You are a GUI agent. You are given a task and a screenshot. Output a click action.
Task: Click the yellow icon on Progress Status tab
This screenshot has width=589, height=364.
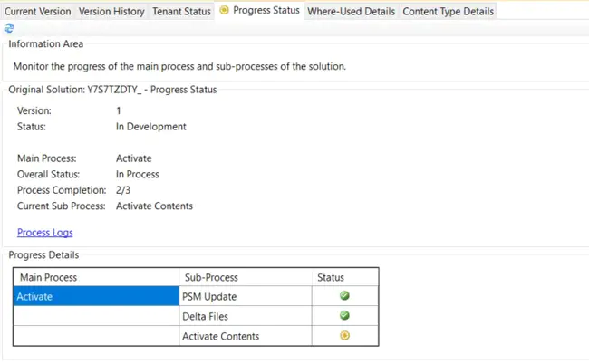pos(224,11)
